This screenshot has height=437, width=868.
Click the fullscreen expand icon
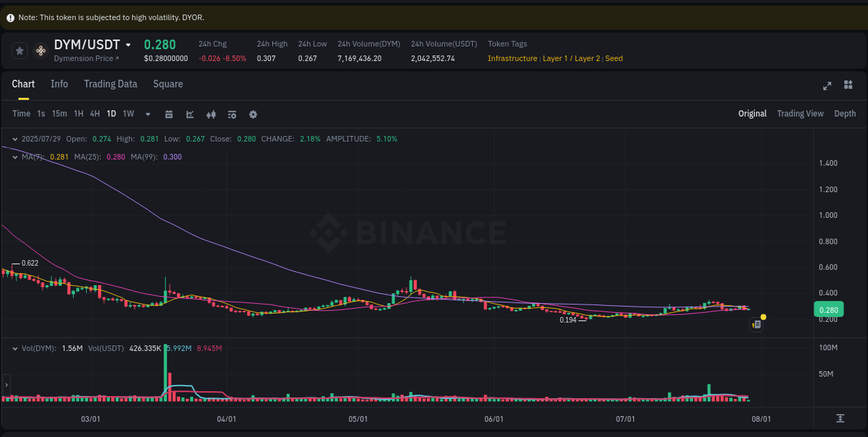point(826,85)
